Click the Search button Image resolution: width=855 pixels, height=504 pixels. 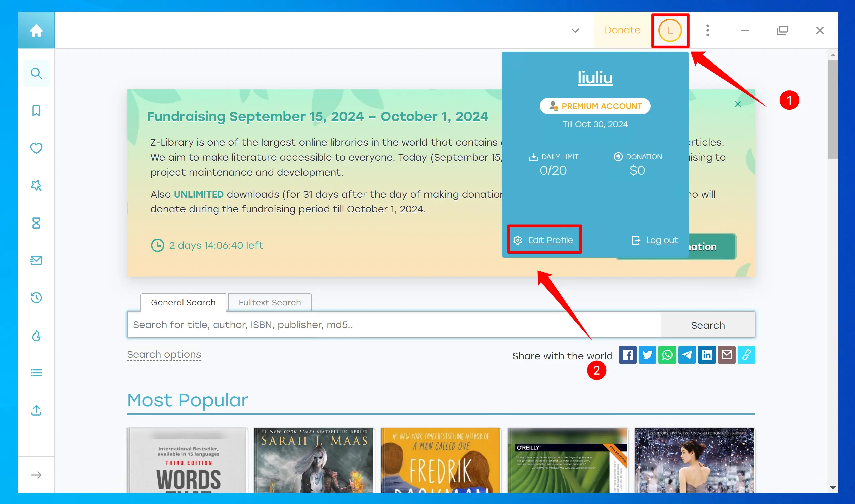[x=708, y=325]
